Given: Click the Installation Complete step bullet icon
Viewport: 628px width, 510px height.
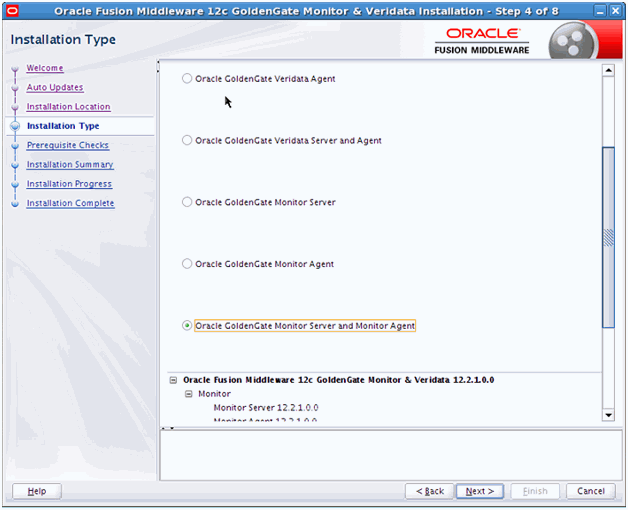Looking at the screenshot, I should coord(15,204).
